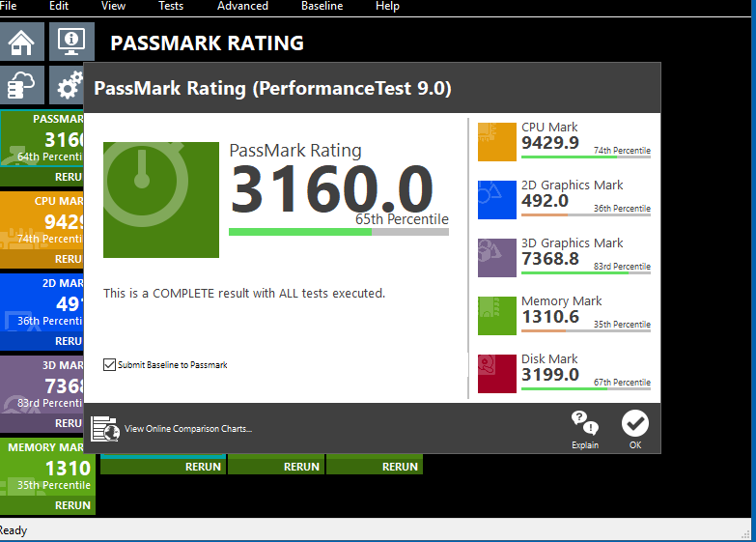756x542 pixels.
Task: Open the cloud baseline manager icon
Action: coord(21,85)
